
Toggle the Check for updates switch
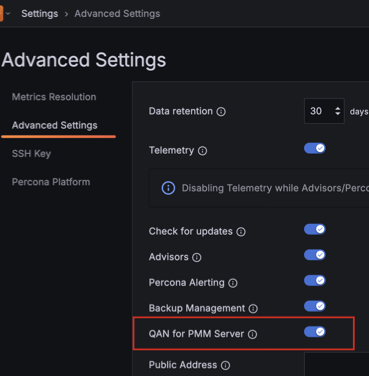click(x=315, y=229)
